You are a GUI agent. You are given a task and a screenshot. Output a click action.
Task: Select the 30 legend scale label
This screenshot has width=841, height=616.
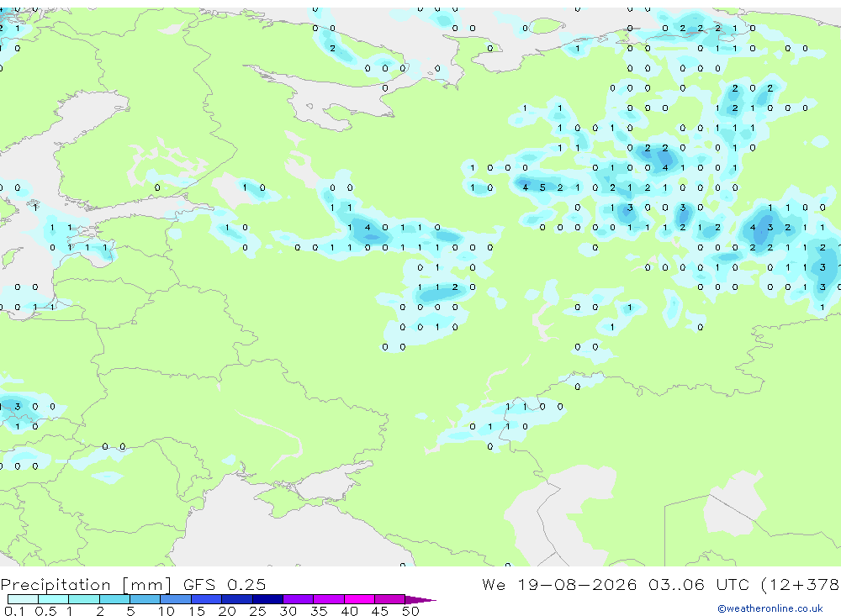coord(288,611)
